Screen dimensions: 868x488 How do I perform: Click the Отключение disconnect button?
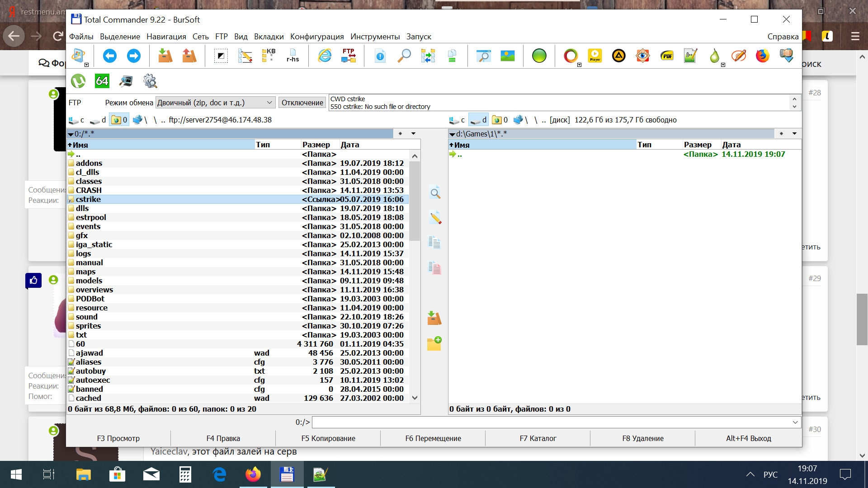point(302,103)
